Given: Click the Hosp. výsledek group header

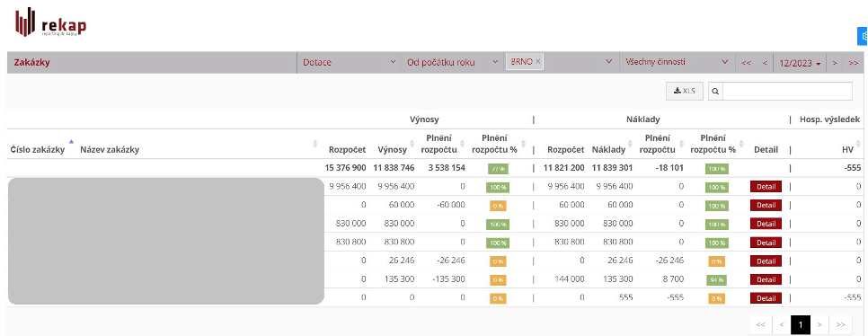Looking at the screenshot, I should (x=829, y=119).
